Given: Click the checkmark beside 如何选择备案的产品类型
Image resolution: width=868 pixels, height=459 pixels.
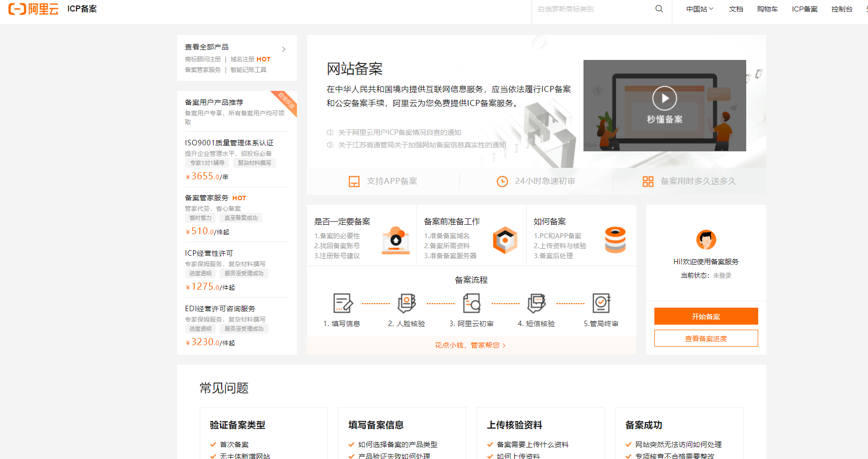Looking at the screenshot, I should click(x=351, y=445).
